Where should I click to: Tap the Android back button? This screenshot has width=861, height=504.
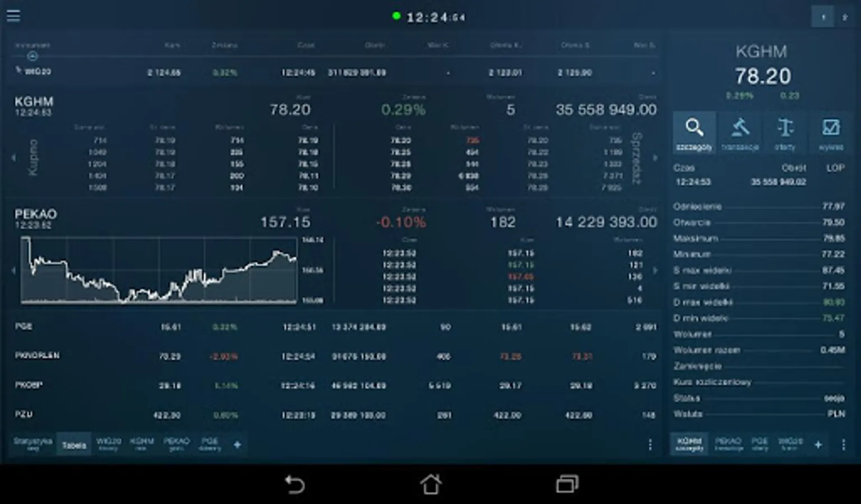tap(294, 484)
